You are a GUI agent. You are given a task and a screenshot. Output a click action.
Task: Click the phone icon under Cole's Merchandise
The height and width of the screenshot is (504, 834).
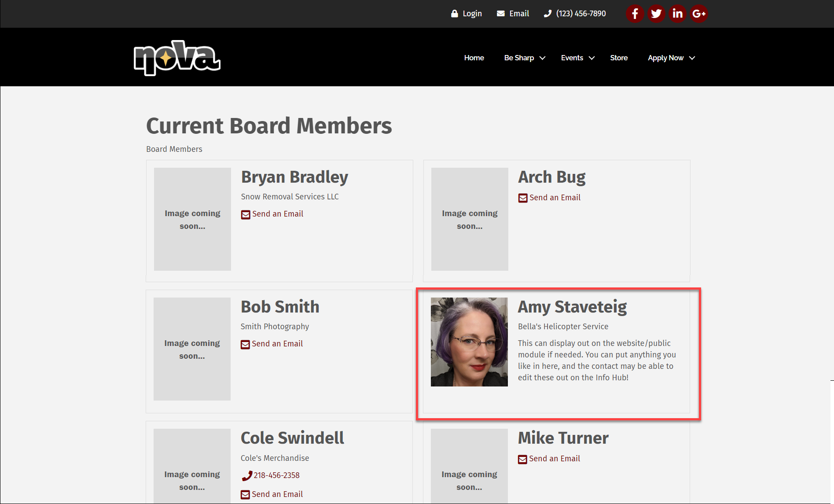[246, 476]
